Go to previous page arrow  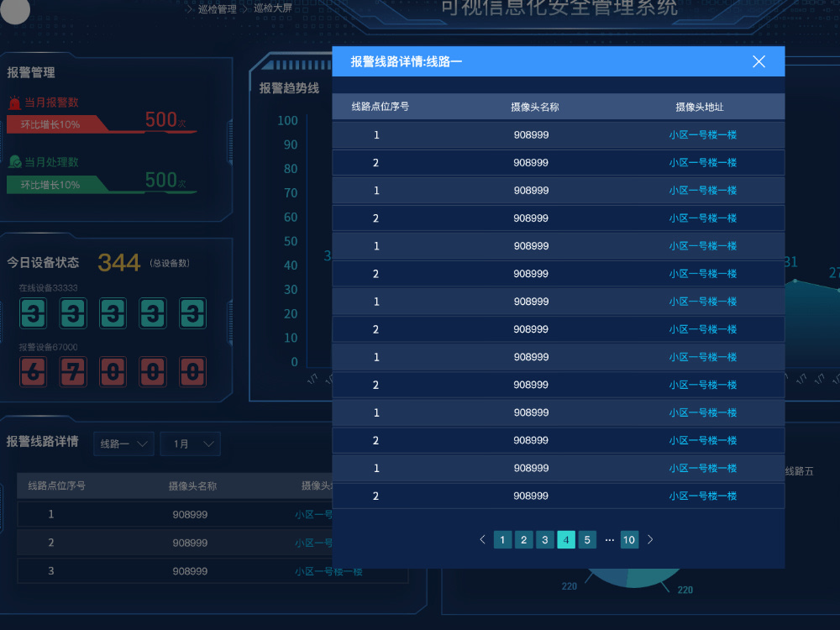[x=482, y=539]
